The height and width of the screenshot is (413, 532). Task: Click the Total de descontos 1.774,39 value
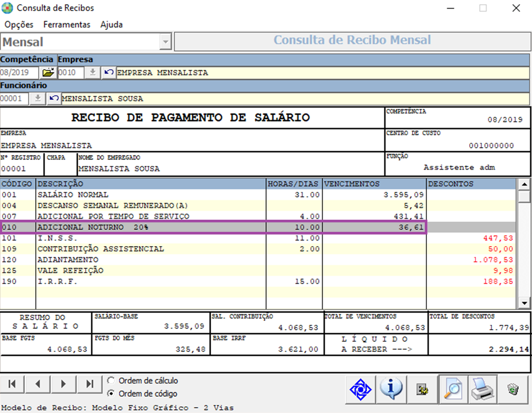(509, 327)
